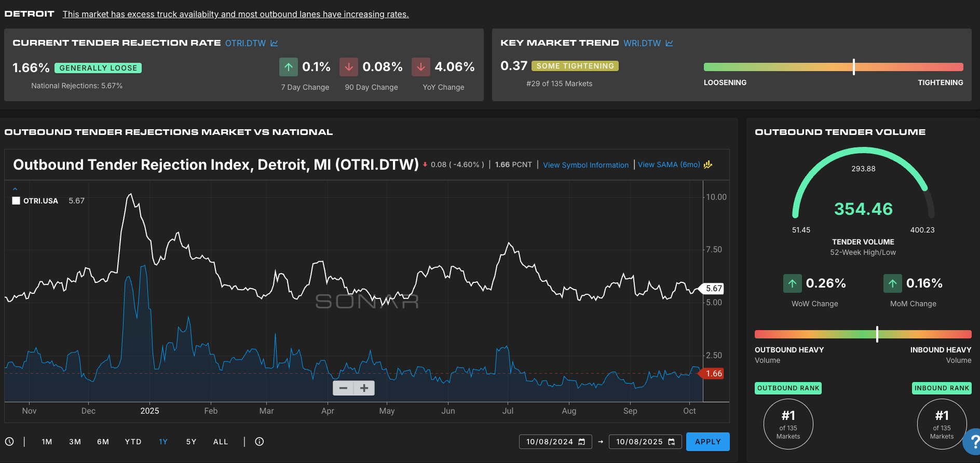
Task: Zoom out chart with minus button
Action: coord(343,388)
